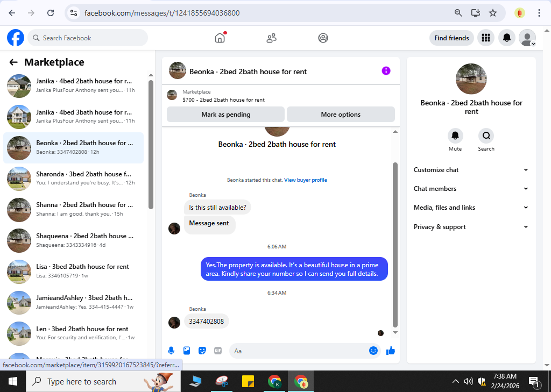This screenshot has width=551, height=392.
Task: Open Len 3bed 2bath house conversation
Action: (x=73, y=333)
